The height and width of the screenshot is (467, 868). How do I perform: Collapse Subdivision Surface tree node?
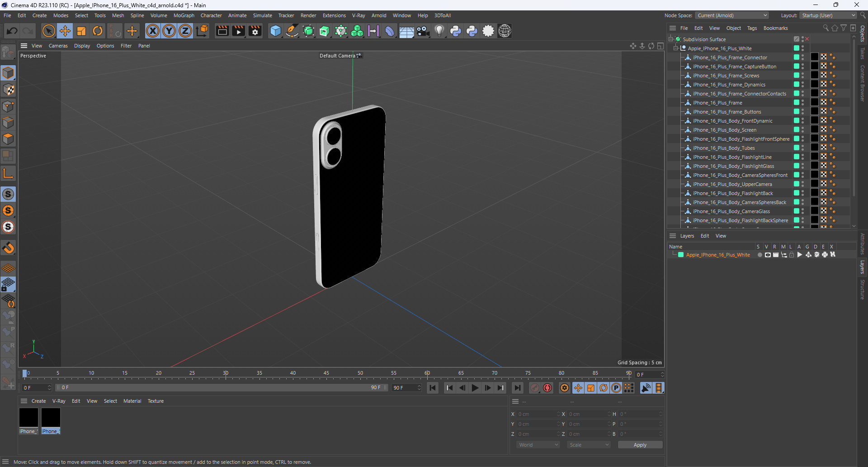pyautogui.click(x=671, y=39)
